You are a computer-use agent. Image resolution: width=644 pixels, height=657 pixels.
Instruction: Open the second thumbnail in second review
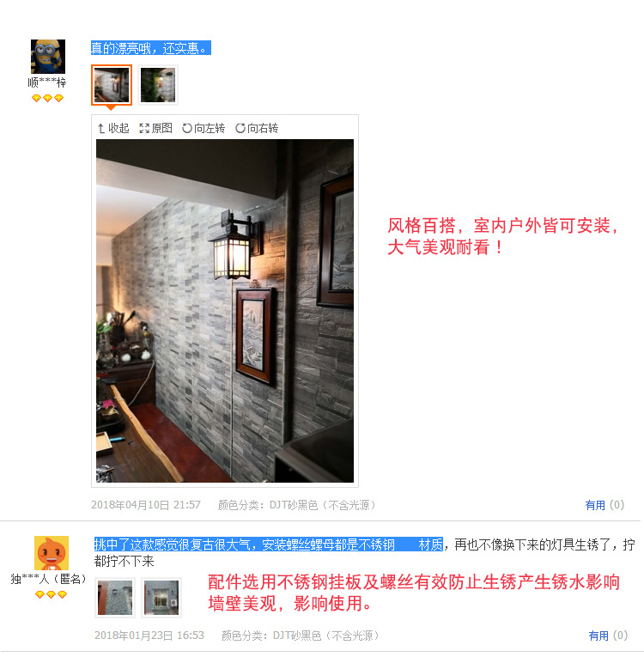click(x=161, y=598)
